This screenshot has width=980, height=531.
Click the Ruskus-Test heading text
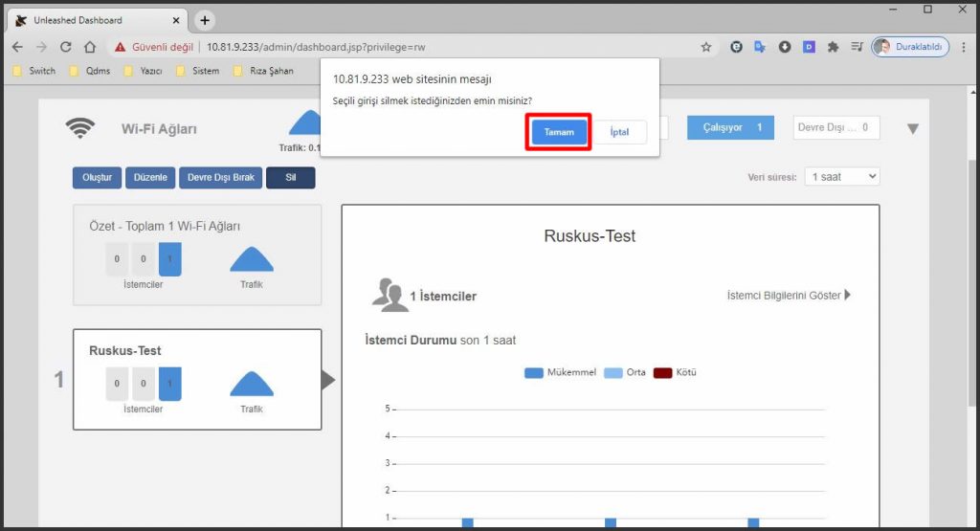(x=590, y=236)
